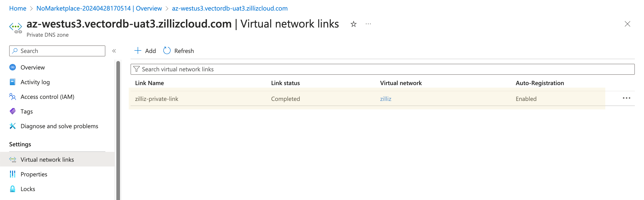Click the favorite star icon
The width and height of the screenshot is (644, 200).
coord(353,24)
